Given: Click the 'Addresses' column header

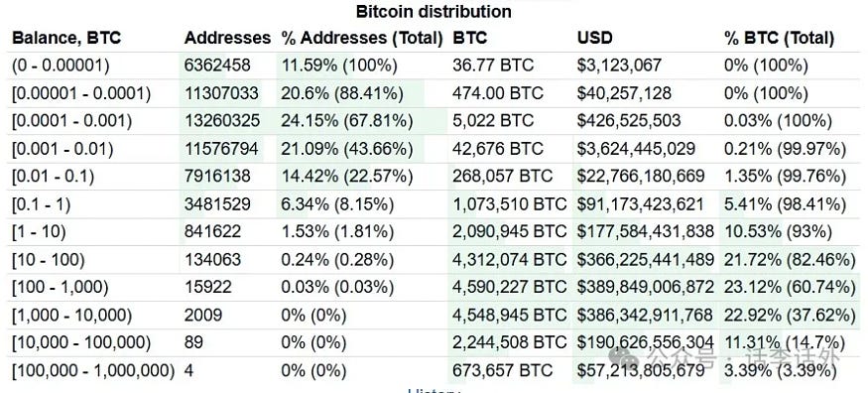Looking at the screenshot, I should click(x=227, y=38).
